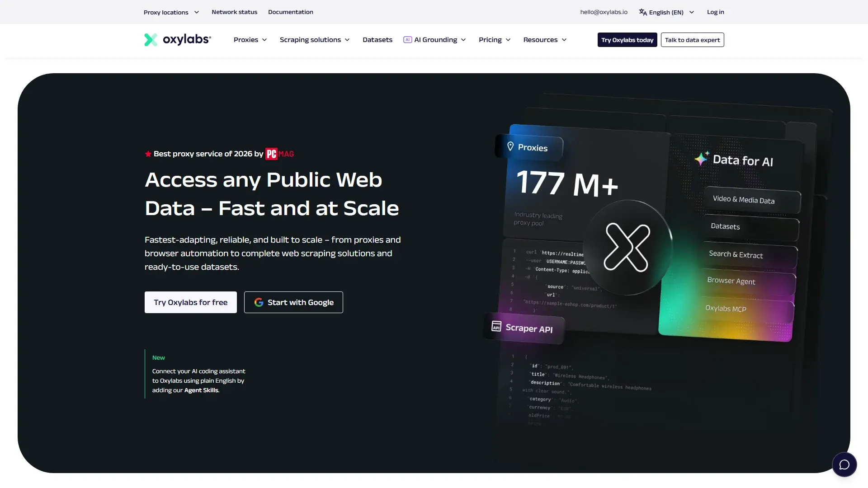
Task: Click Try Oxylabs for free button
Action: click(191, 302)
